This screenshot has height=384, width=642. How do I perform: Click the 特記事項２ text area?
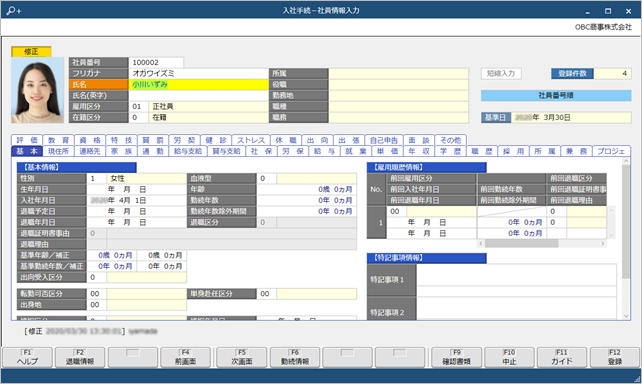[x=516, y=308]
